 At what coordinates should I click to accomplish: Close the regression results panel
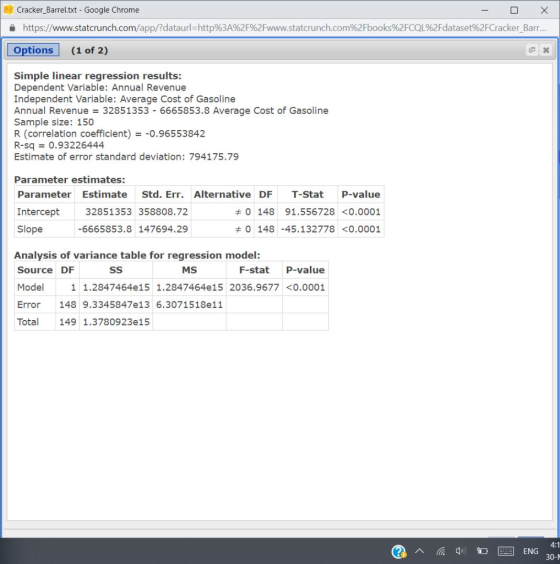coord(546,50)
